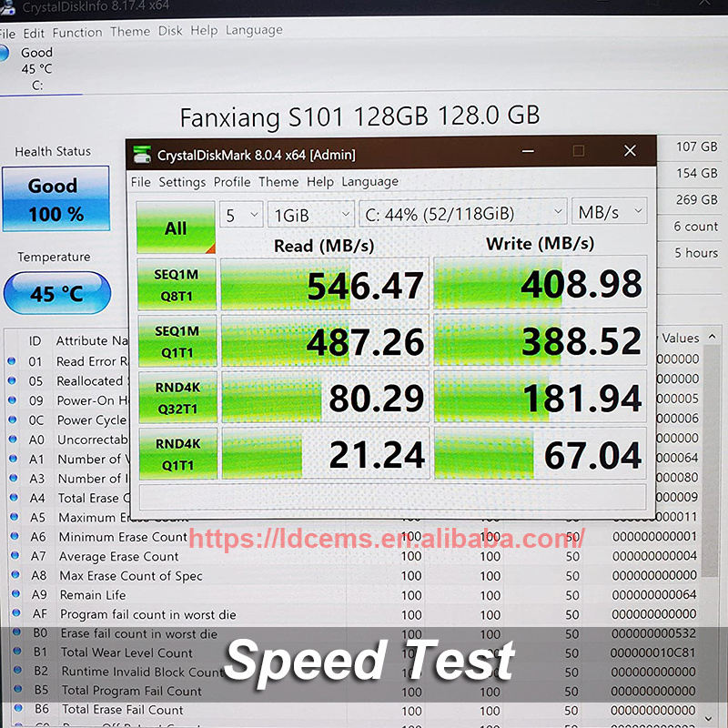728x728 pixels.
Task: Click the blue status dot for attribute A7
Action: [15, 555]
